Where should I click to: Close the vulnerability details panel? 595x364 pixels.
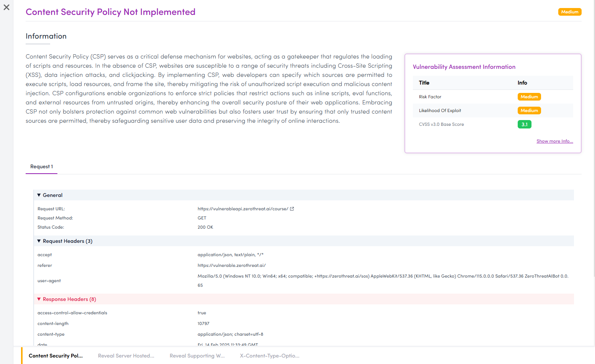[7, 7]
